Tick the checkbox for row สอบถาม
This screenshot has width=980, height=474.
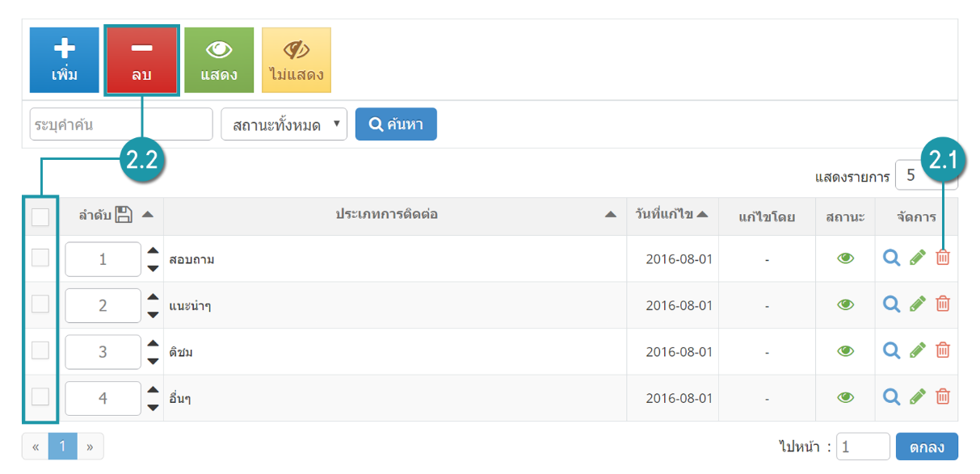[40, 258]
